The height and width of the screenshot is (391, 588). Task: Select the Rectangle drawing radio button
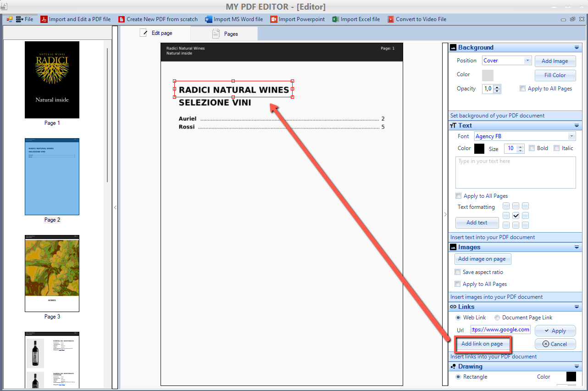(x=458, y=377)
